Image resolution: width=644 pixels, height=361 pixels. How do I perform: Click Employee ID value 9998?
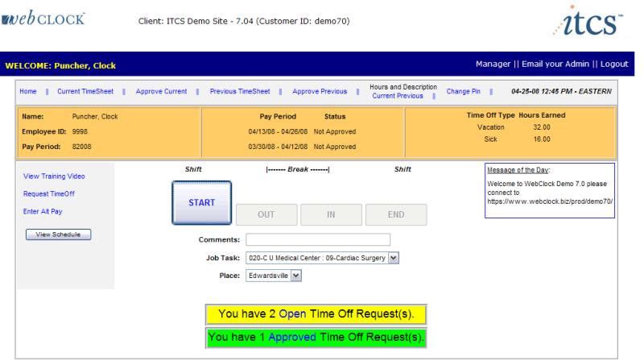[80, 131]
